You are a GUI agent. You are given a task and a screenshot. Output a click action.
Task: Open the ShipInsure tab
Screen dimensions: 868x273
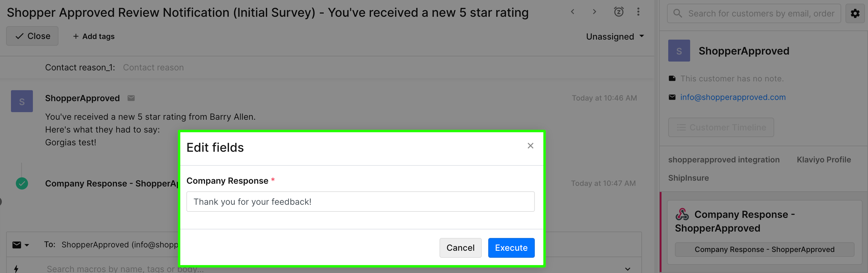[x=688, y=178]
